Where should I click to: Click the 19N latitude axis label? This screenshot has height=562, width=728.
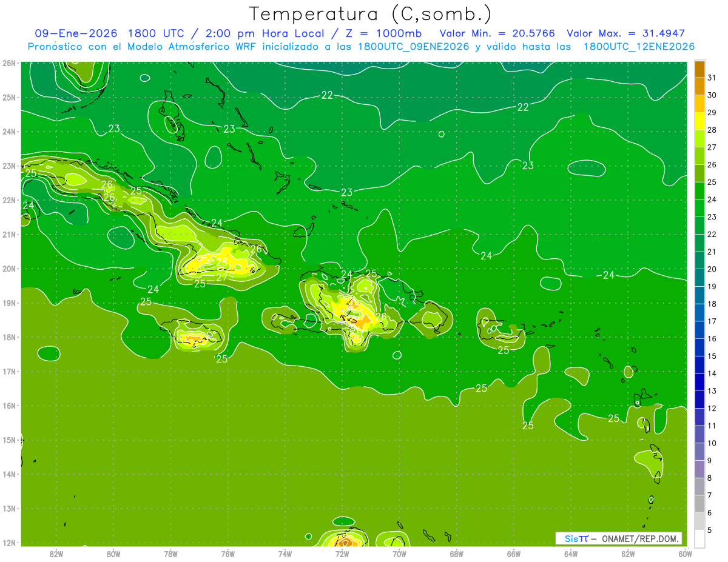tap(8, 303)
